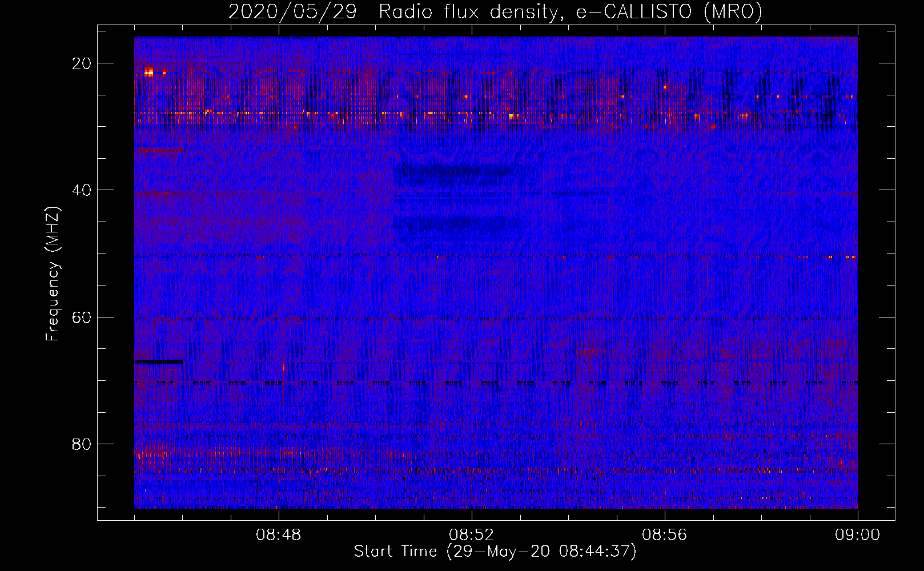Select the 40 MHz frequency tick label
This screenshot has height=571, width=924.
tap(82, 190)
